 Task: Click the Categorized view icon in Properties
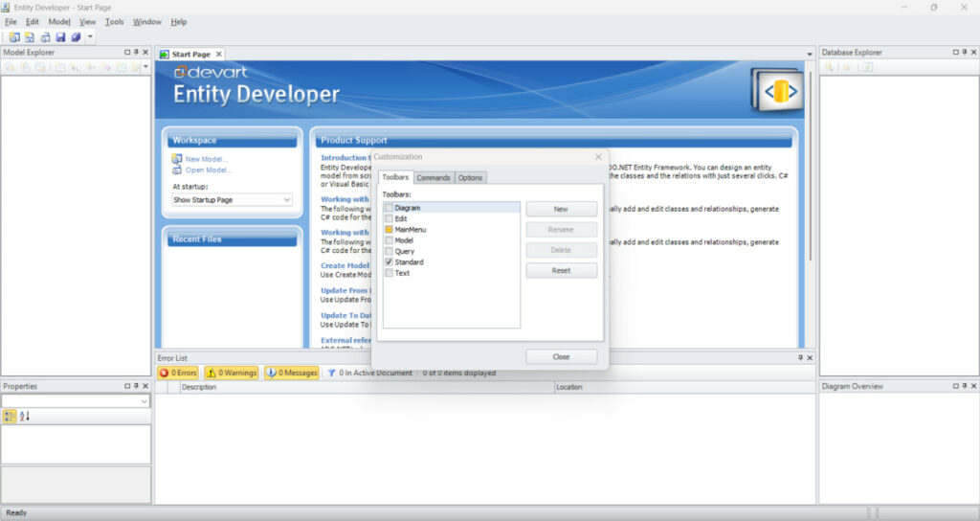(10, 416)
